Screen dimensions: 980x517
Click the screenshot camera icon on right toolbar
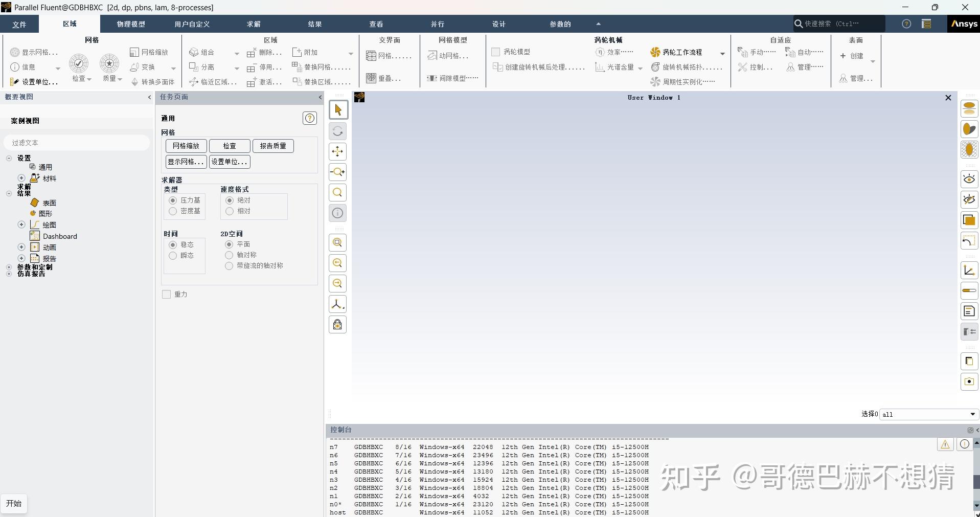[969, 381]
